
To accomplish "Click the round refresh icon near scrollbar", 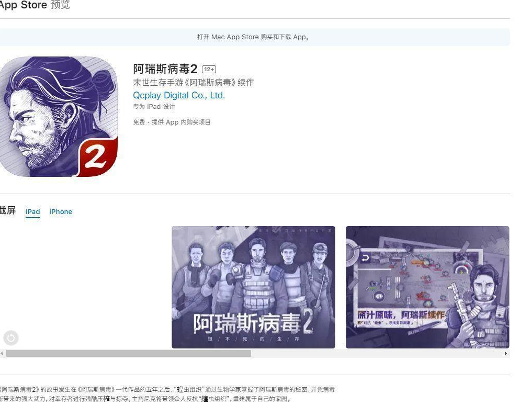I will [x=11, y=338].
